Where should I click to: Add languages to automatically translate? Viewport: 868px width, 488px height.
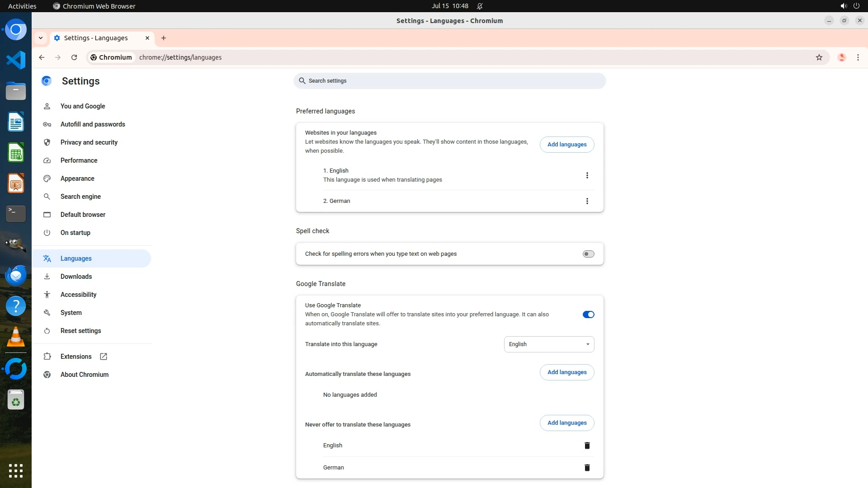pos(566,372)
